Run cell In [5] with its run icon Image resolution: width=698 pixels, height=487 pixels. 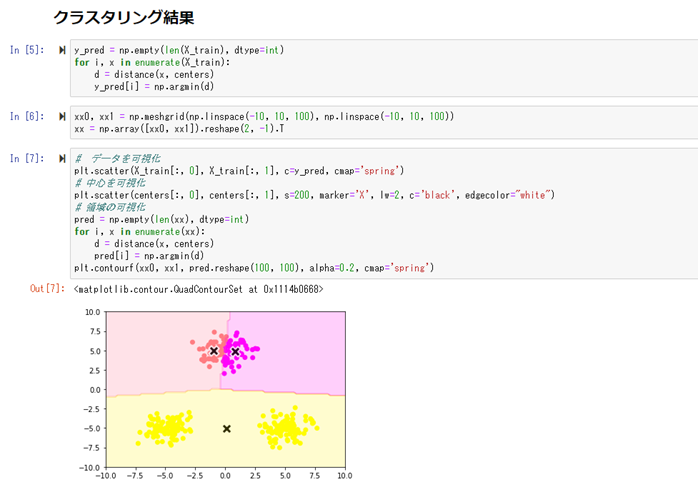(62, 50)
